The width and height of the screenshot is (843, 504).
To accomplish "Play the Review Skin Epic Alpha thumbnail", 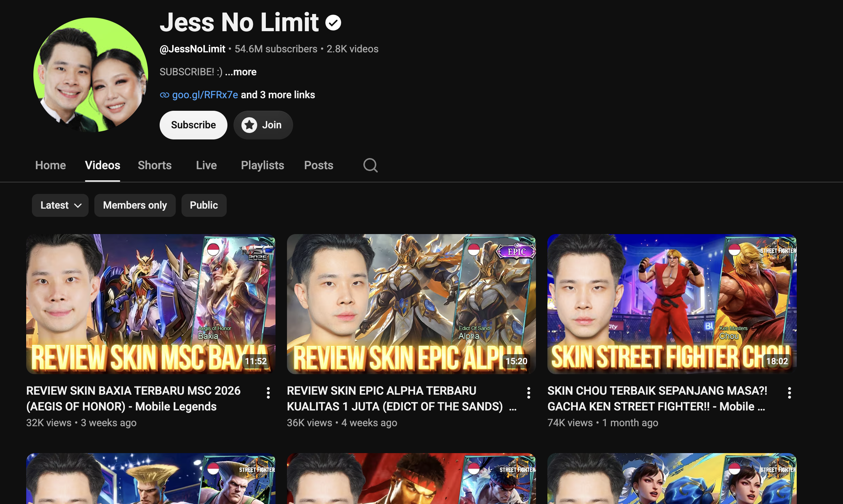I will [x=411, y=304].
